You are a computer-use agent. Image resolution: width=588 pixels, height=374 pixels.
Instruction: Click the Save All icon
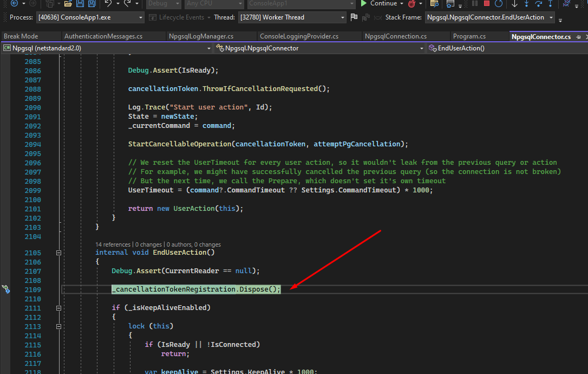(92, 4)
